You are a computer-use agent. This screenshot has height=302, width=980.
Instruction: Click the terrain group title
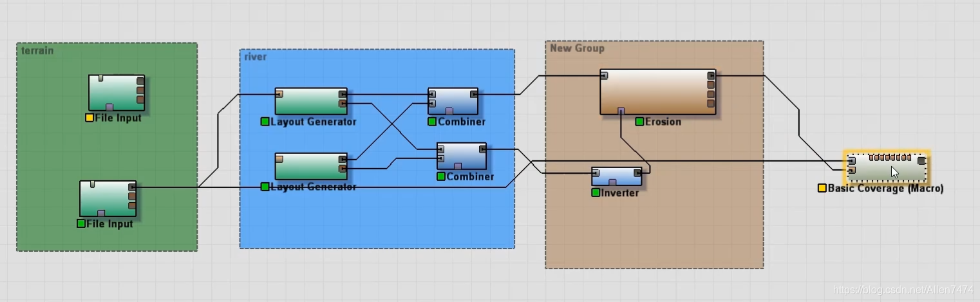37,50
